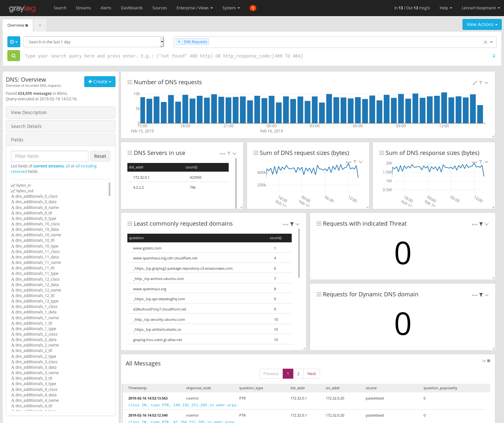Click the green search magnifier button
The width and height of the screenshot is (504, 423).
click(x=14, y=56)
